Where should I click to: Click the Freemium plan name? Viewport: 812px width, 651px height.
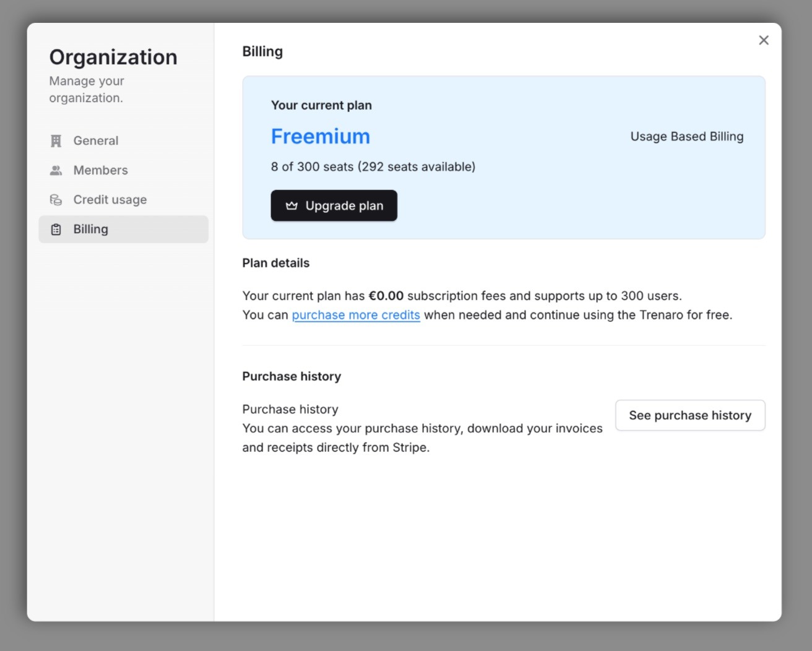point(321,136)
